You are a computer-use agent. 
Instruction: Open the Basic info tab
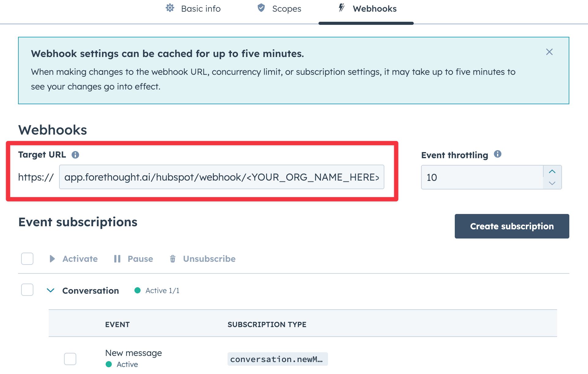pos(193,9)
